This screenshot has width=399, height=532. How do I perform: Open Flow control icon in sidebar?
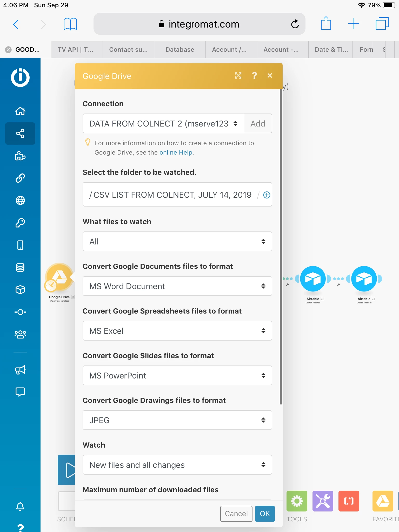pos(20,312)
